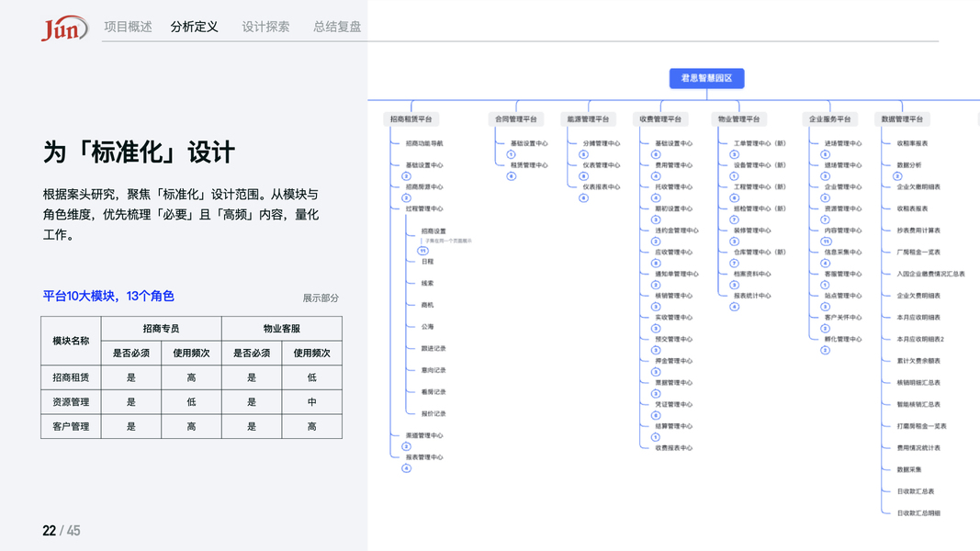The height and width of the screenshot is (551, 980).
Task: Click the 日收款汇总明细 node
Action: (918, 513)
